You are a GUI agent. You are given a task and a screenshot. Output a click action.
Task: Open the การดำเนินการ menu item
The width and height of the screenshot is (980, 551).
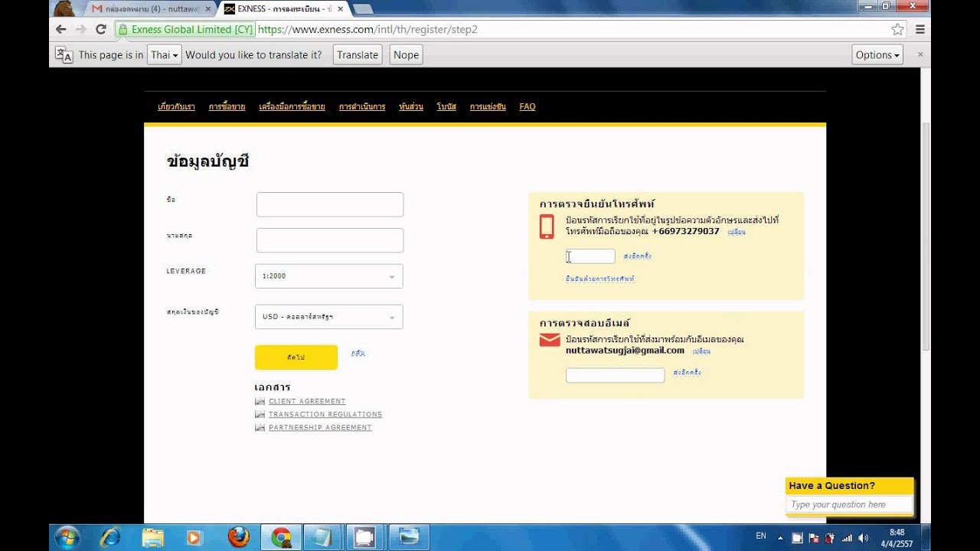point(362,107)
